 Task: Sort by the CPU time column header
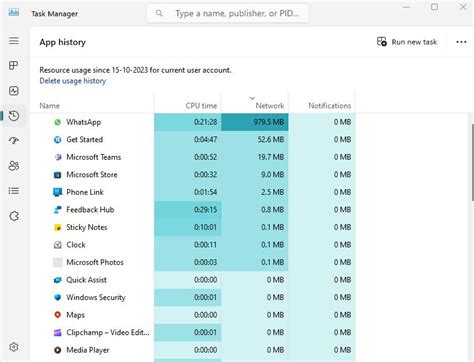[201, 106]
